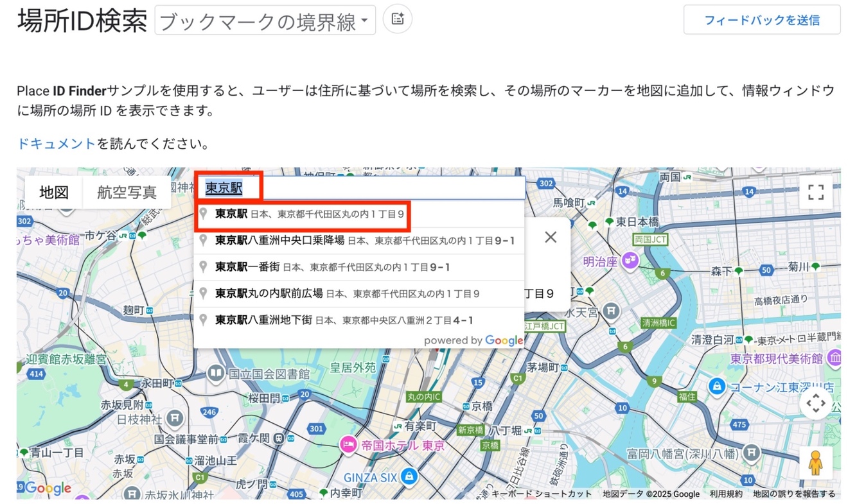
Task: Click the map camera pan control
Action: (x=816, y=404)
